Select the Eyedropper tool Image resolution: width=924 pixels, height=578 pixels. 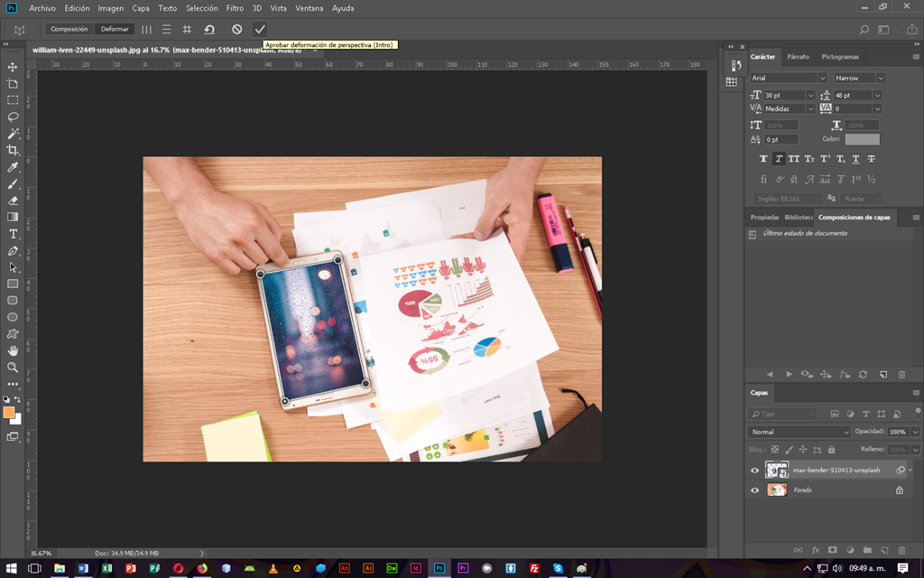coord(13,167)
